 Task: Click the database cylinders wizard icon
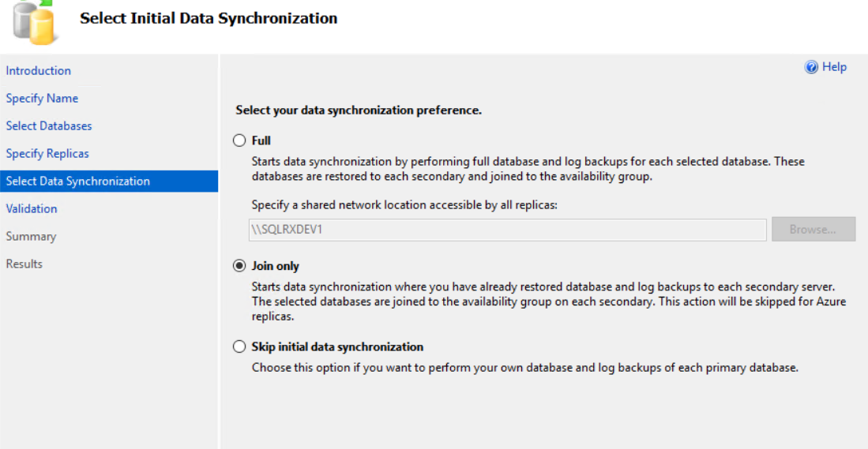coord(35,22)
